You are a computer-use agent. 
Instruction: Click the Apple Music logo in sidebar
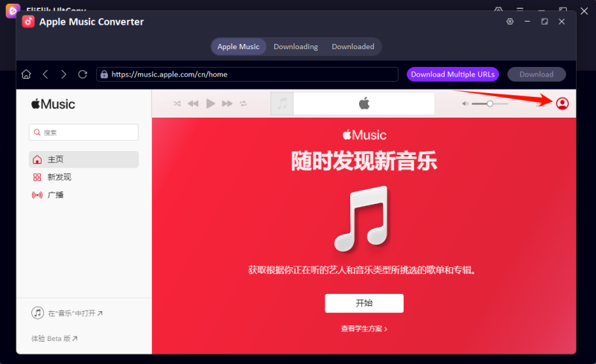pyautogui.click(x=53, y=104)
